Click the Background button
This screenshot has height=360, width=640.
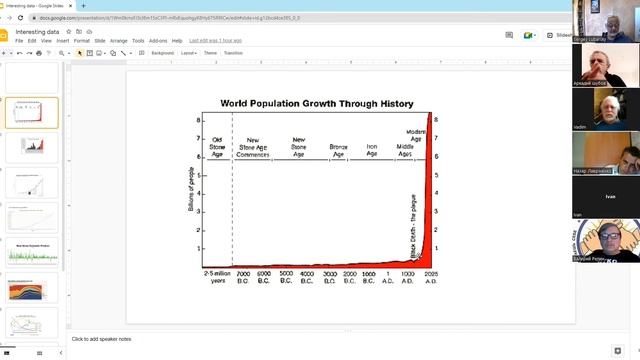[162, 53]
